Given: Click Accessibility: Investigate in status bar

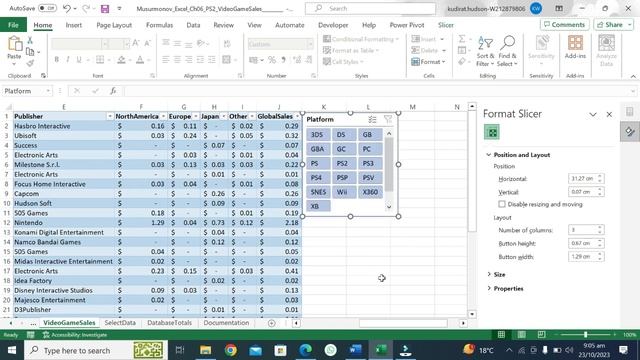Looking at the screenshot, I should click(x=75, y=335).
